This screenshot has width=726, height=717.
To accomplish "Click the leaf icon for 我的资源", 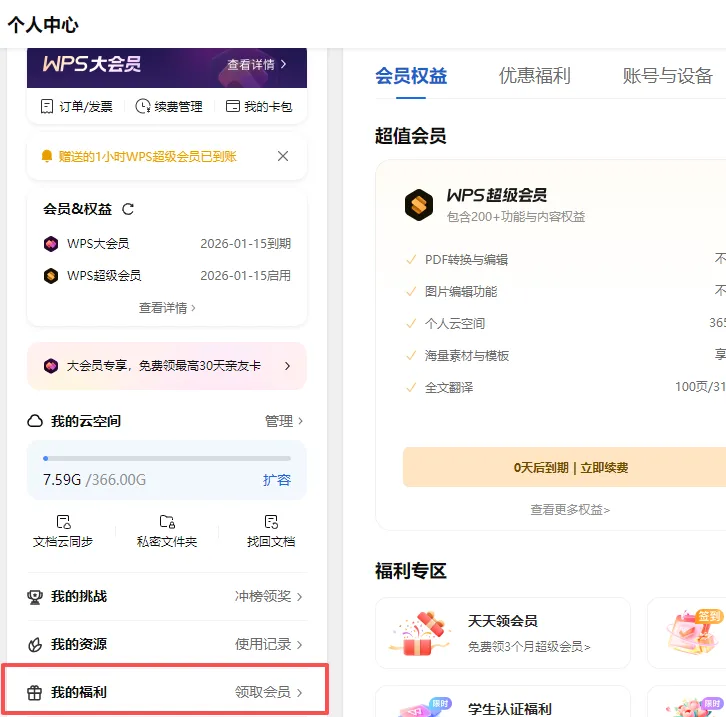I will 35,644.
